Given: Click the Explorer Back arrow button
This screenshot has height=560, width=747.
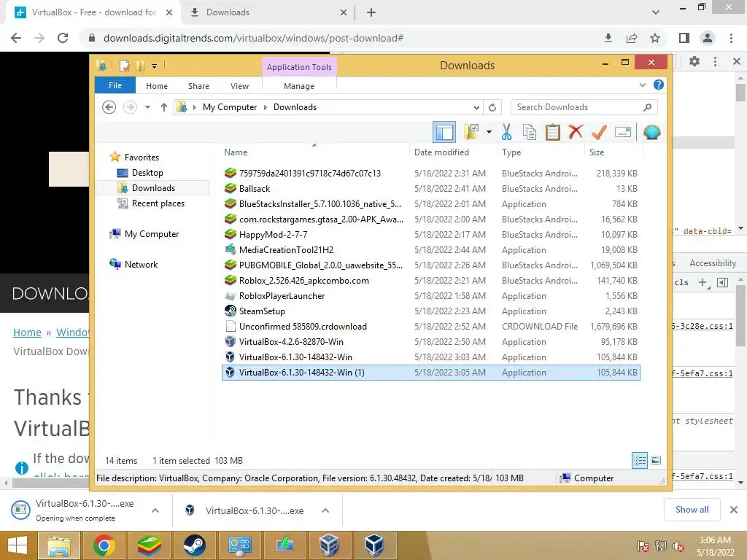Looking at the screenshot, I should (x=109, y=107).
